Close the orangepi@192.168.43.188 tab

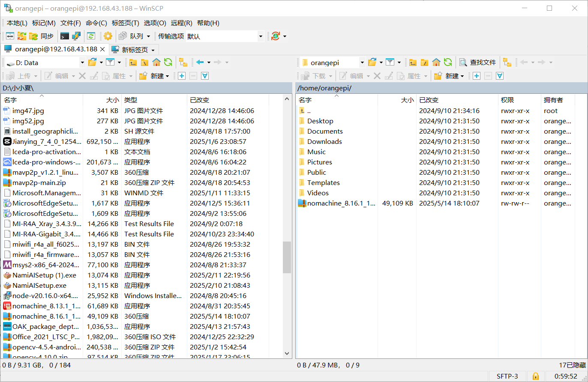click(x=102, y=49)
